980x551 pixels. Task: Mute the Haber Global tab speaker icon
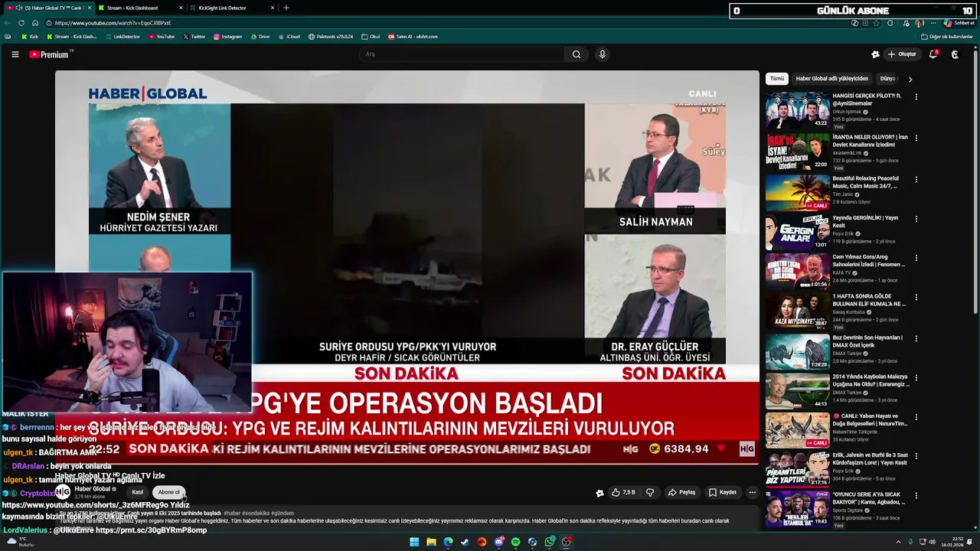[x=18, y=8]
